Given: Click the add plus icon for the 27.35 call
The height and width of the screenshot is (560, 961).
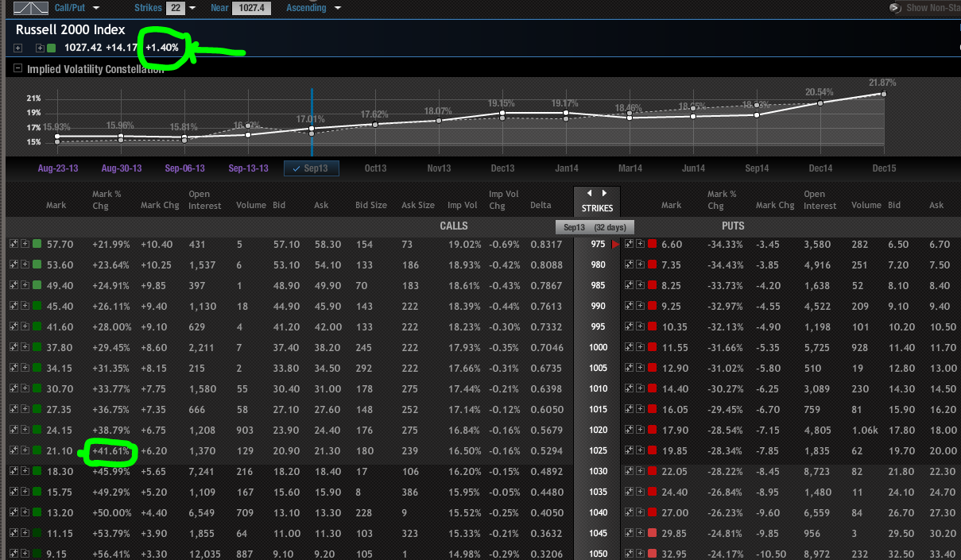Looking at the screenshot, I should tap(25, 409).
